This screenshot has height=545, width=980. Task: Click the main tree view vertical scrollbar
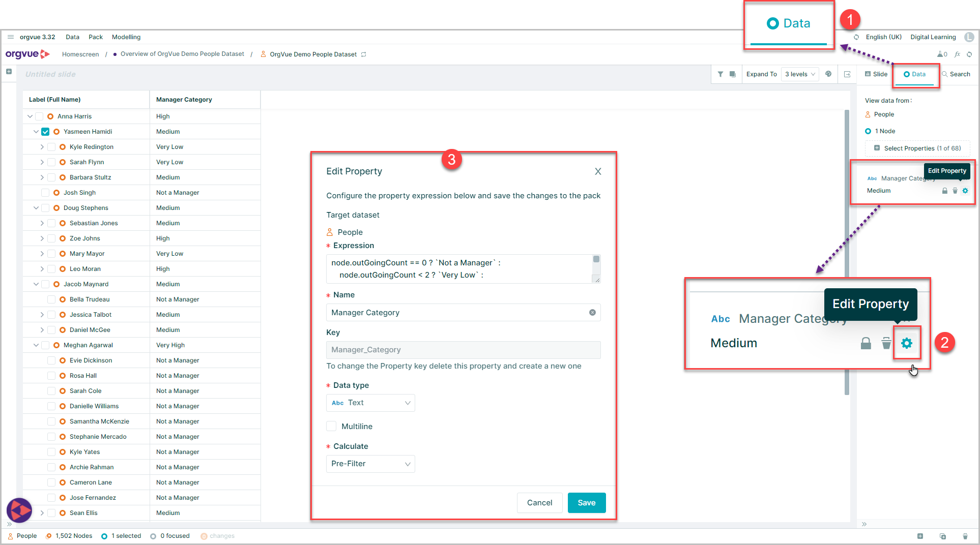(847, 252)
